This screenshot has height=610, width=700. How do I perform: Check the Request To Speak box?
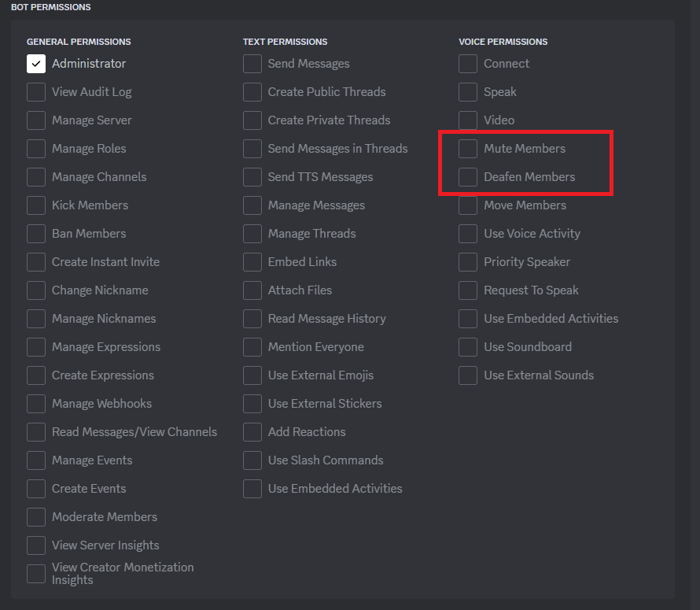click(468, 290)
